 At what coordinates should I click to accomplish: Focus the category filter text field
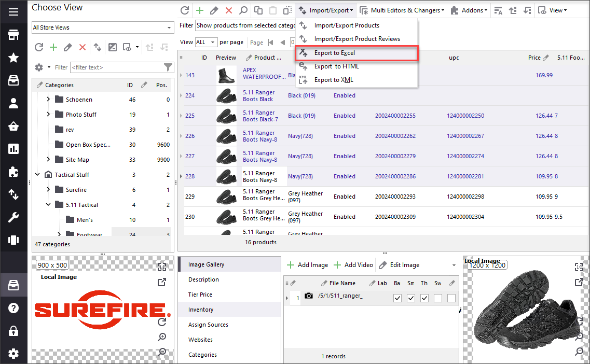pyautogui.click(x=117, y=67)
